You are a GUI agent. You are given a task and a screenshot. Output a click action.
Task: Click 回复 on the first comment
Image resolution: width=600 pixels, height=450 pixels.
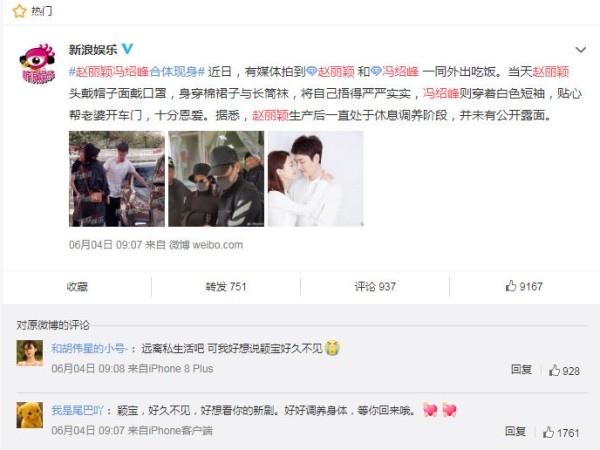point(521,369)
